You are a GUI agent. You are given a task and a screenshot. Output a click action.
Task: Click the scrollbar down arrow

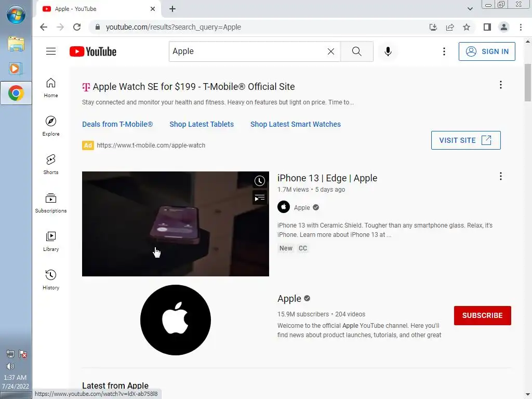pos(528,394)
